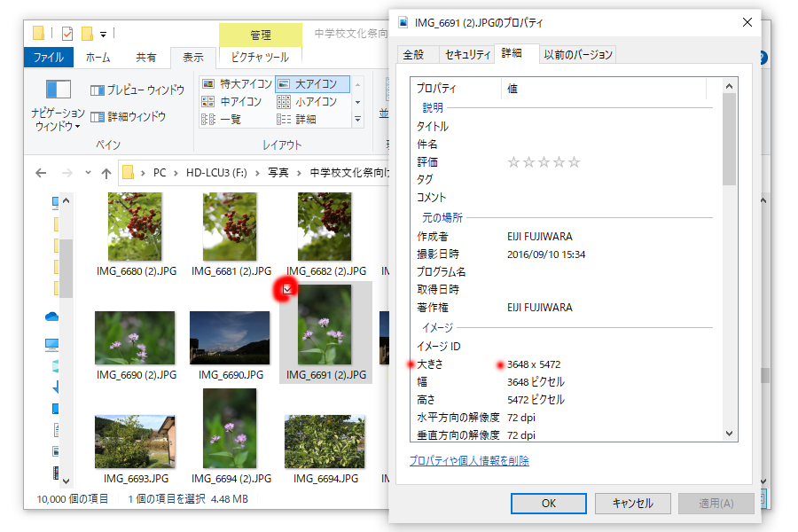The height and width of the screenshot is (532, 798).
Task: Select thumbnail IMG_6682 (2).JPG
Action: coord(325,227)
